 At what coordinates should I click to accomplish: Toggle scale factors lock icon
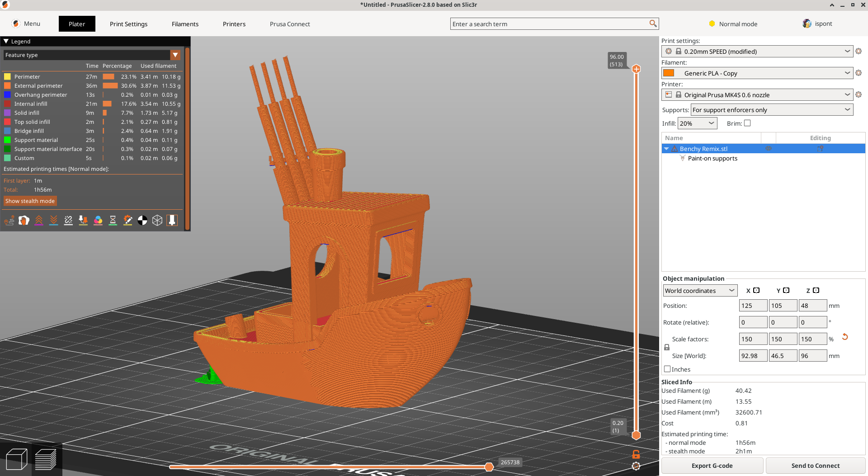point(667,347)
